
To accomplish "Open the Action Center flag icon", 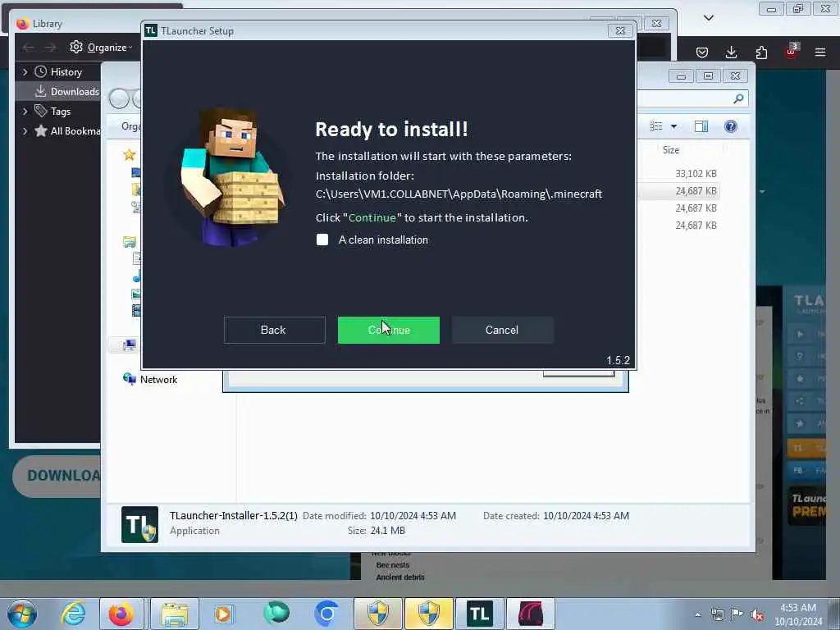I will tap(737, 614).
